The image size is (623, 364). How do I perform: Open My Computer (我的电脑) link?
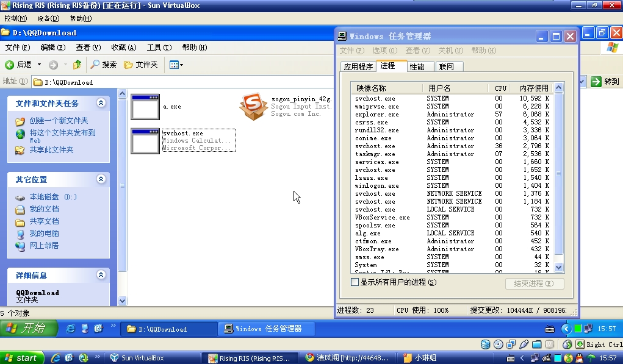coord(44,234)
